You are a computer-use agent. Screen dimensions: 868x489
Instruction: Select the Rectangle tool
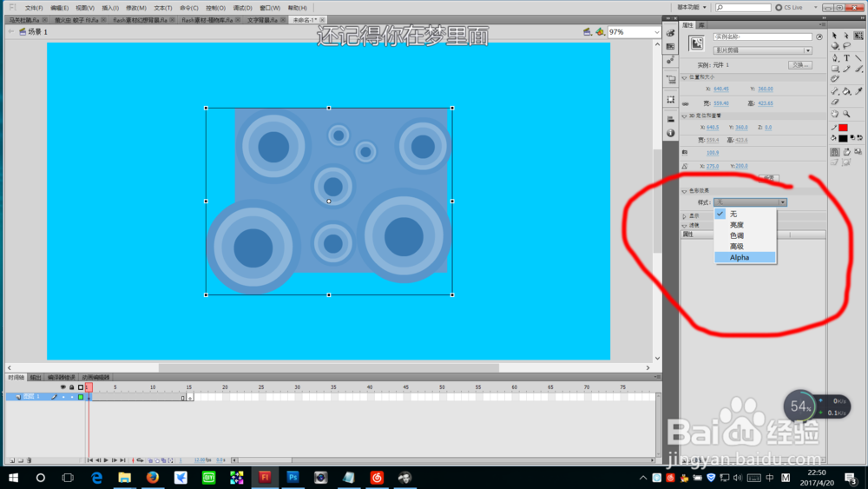tap(835, 69)
